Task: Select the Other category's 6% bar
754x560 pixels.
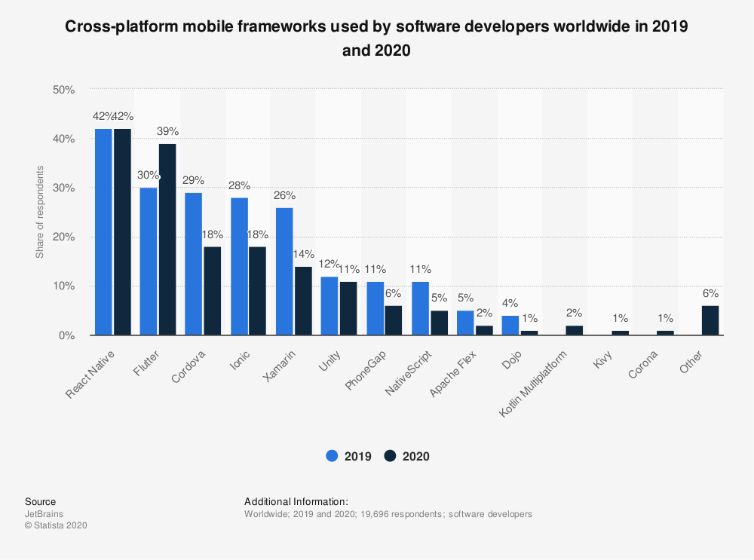Action: [710, 320]
